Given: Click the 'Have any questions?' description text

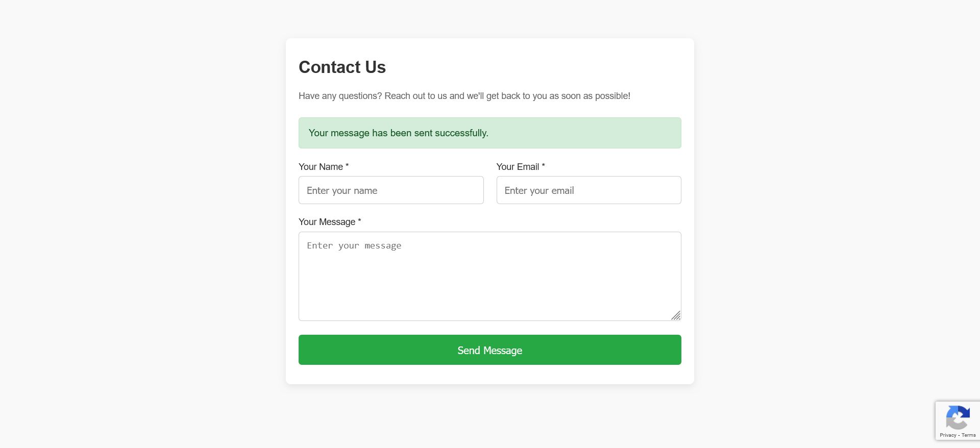Looking at the screenshot, I should [464, 96].
